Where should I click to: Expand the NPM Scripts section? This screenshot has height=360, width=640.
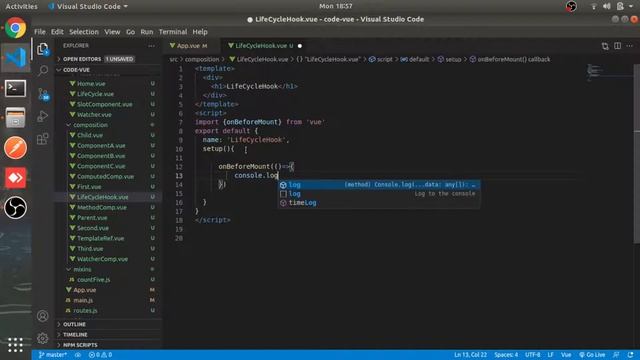[x=109, y=345]
